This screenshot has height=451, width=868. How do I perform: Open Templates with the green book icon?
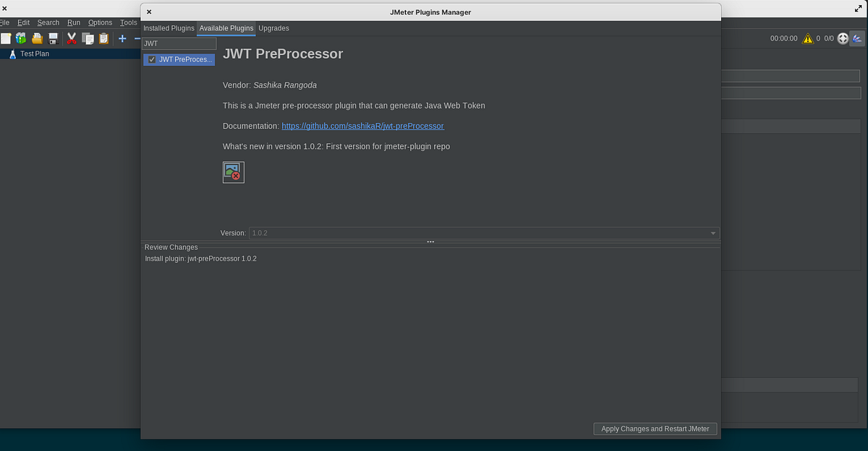point(21,38)
